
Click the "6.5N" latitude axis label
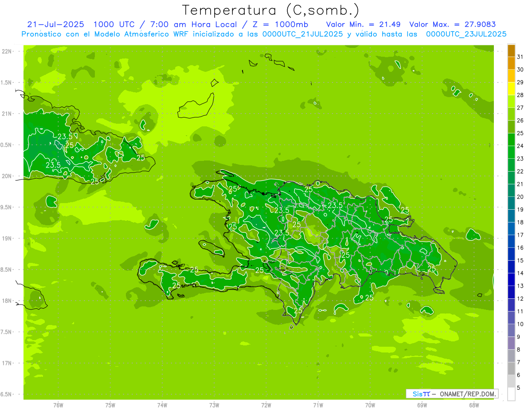[7, 394]
